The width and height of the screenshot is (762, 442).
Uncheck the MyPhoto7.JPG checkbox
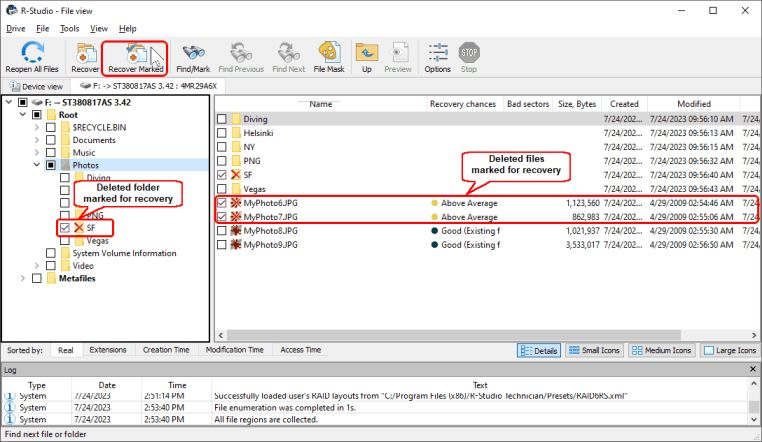tap(222, 217)
